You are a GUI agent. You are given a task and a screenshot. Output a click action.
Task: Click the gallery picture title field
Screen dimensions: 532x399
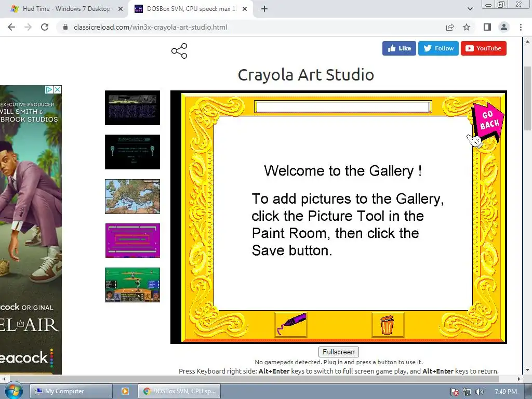[343, 107]
